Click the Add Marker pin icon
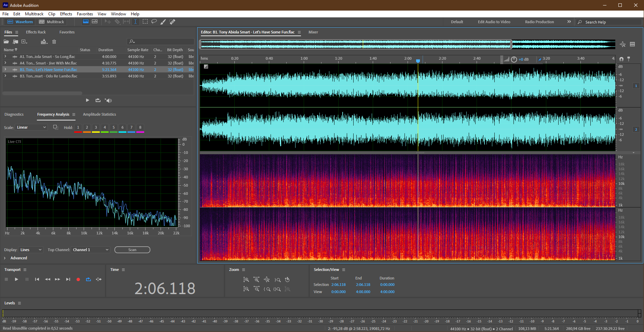 point(629,59)
